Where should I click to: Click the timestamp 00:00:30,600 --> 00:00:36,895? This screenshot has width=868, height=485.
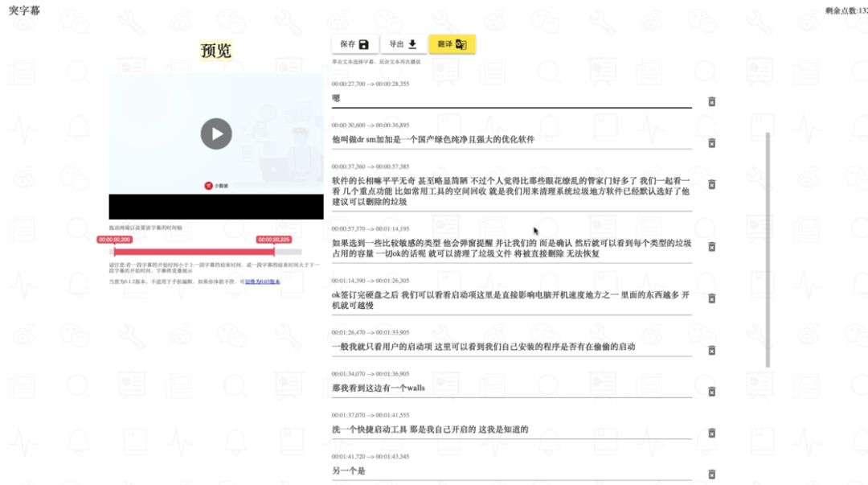pos(371,125)
